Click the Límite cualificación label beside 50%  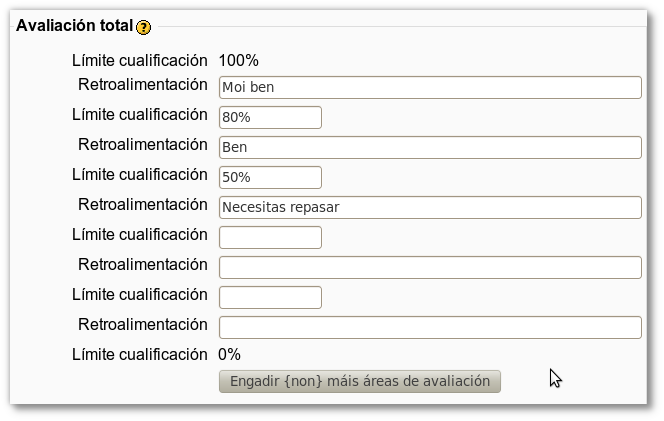tap(140, 175)
